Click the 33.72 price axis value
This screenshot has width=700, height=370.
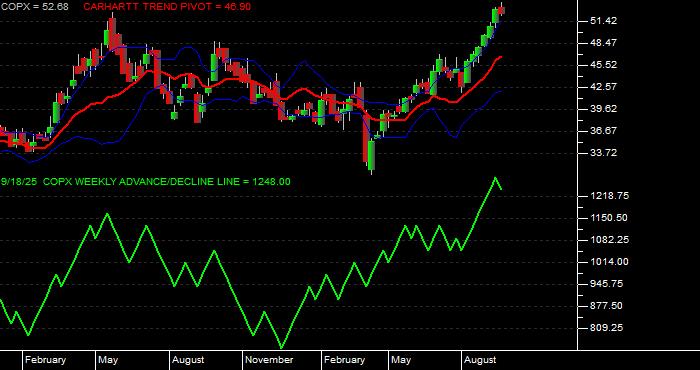click(x=603, y=153)
